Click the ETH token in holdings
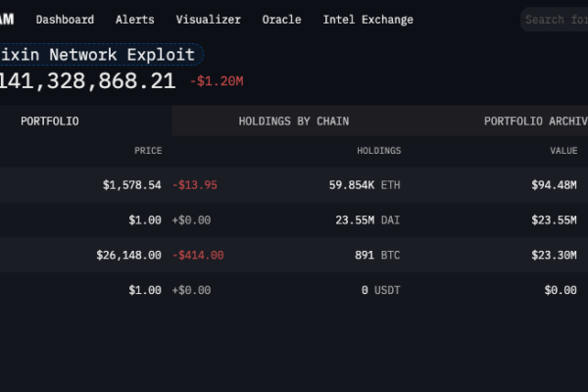 click(x=390, y=184)
